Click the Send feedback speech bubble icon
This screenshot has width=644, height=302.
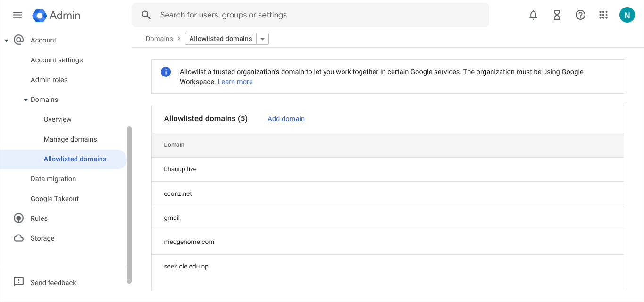[18, 282]
